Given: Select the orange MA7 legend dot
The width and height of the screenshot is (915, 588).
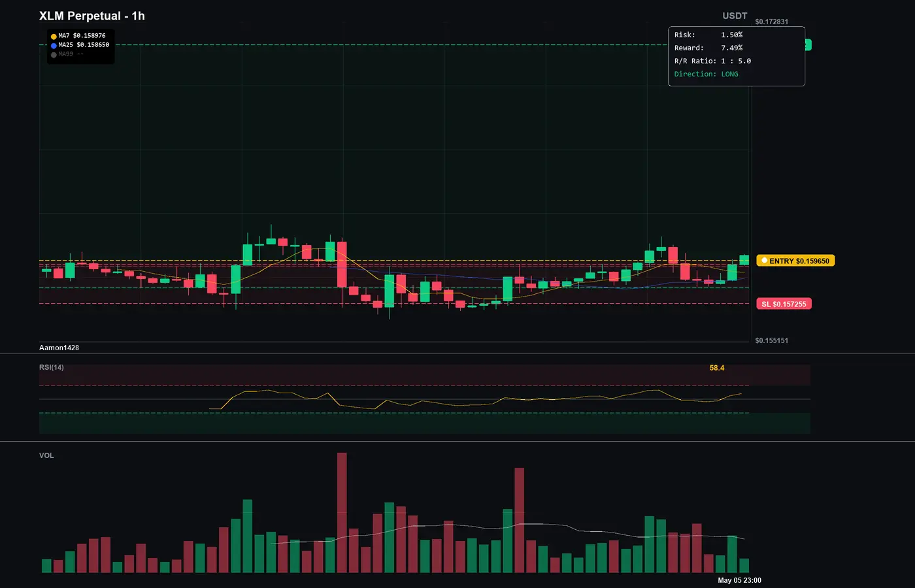Looking at the screenshot, I should tap(54, 37).
